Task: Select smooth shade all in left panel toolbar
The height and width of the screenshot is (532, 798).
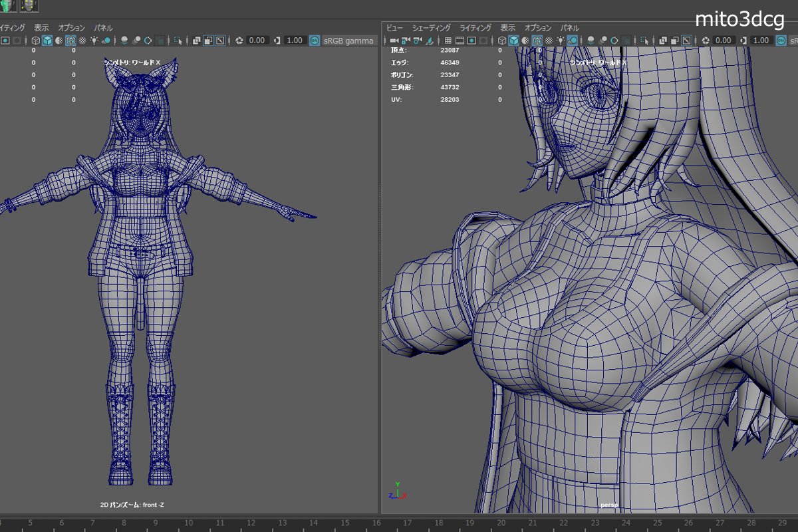Action: tap(47, 41)
